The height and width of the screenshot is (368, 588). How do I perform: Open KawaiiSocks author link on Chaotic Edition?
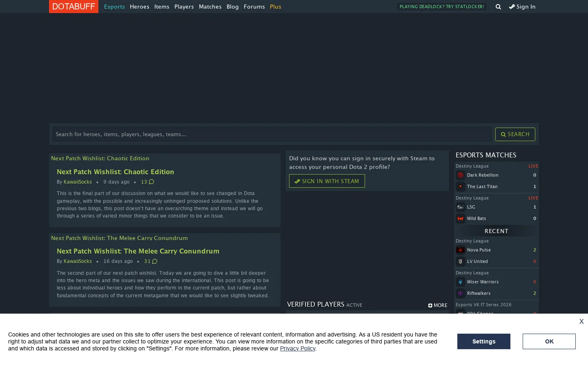(x=78, y=182)
